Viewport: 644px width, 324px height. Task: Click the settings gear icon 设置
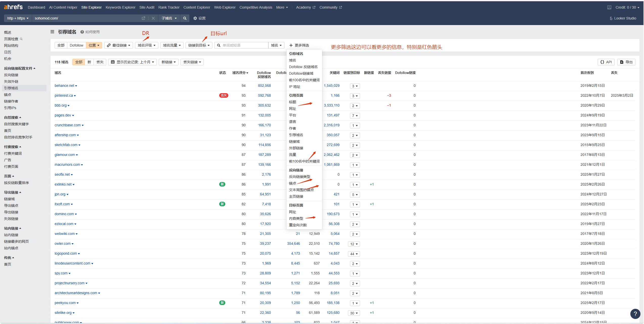195,18
